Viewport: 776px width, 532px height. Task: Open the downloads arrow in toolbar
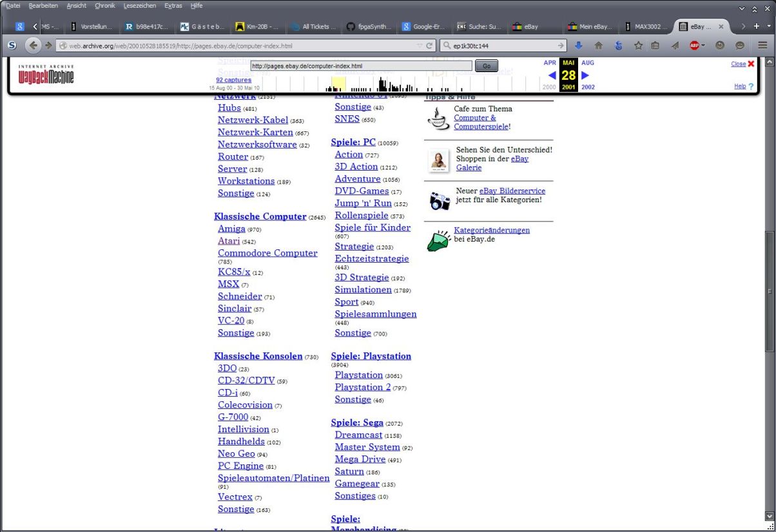point(579,46)
